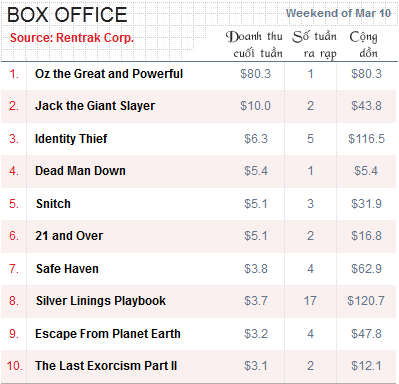Select the Cộng dồn column header
This screenshot has height=384, width=399.
tap(364, 45)
